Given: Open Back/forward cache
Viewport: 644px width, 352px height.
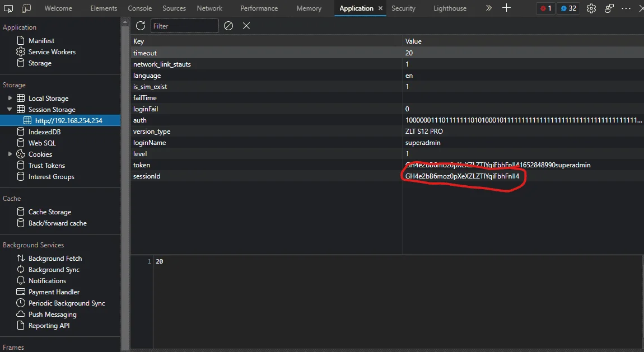Looking at the screenshot, I should pyautogui.click(x=58, y=223).
